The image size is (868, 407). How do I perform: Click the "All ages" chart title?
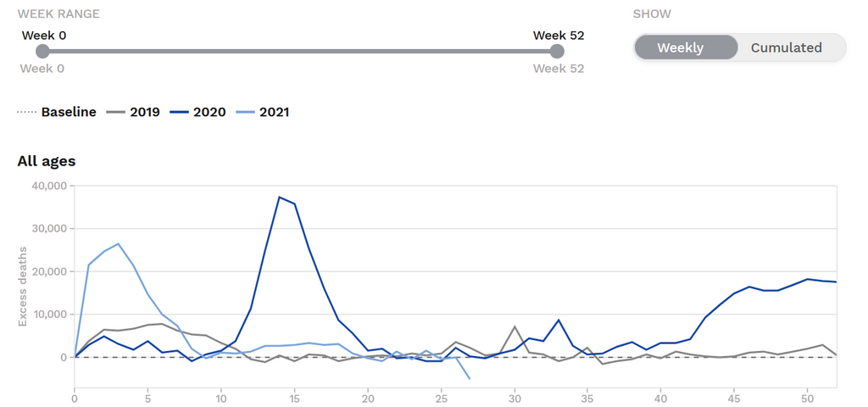pos(47,161)
